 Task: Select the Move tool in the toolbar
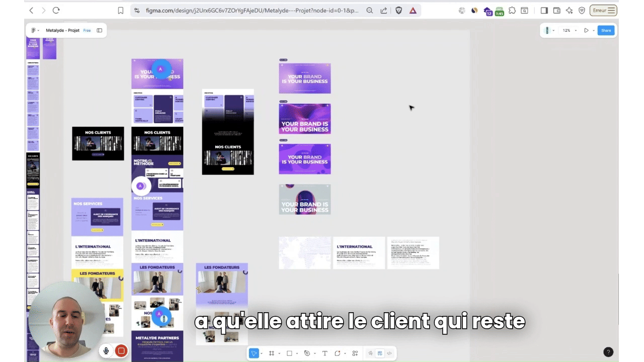254,353
